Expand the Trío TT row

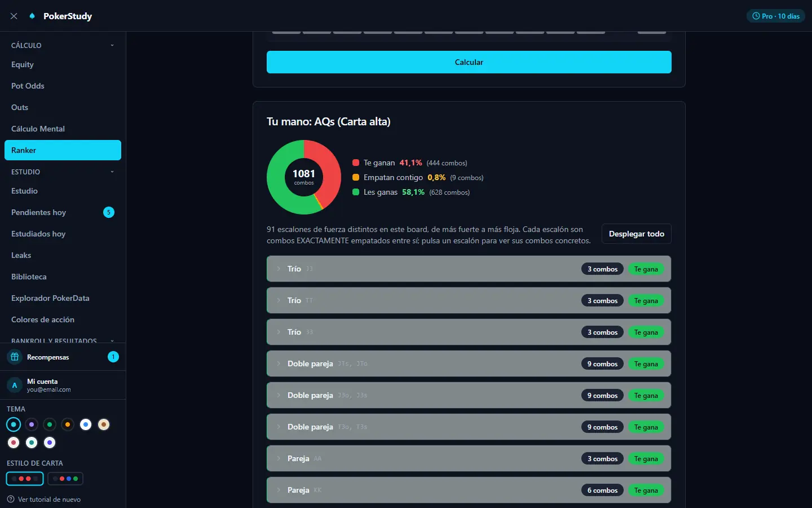click(x=469, y=300)
